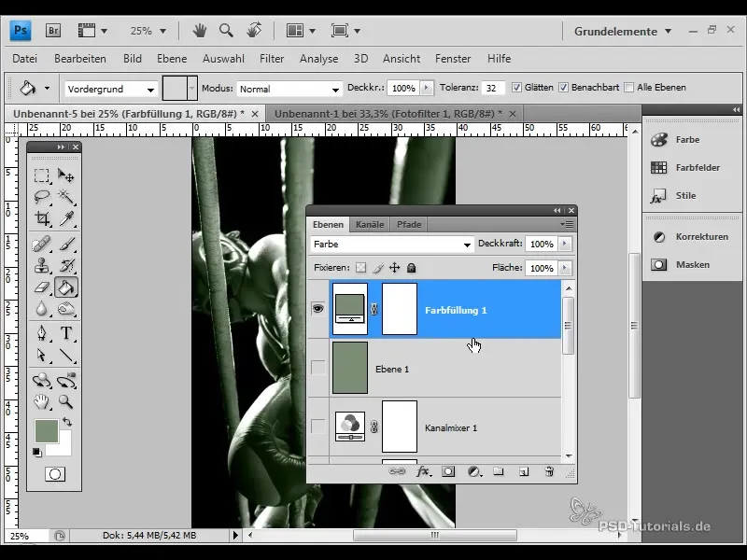Select the Sponge tool
This screenshot has height=560, width=747.
(x=65, y=309)
